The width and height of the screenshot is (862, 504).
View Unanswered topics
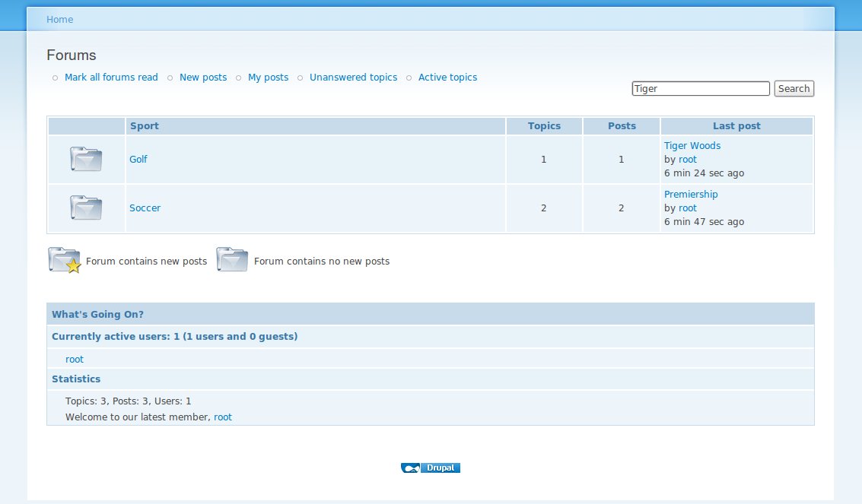(353, 78)
